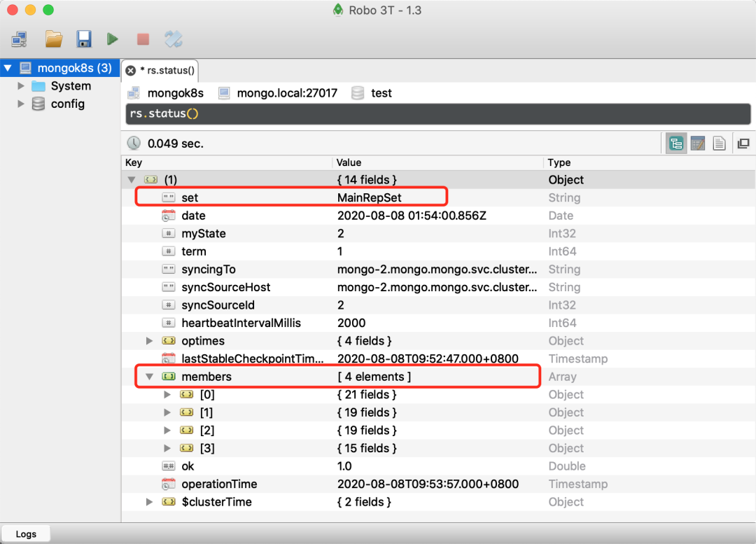
Task: Click the rotate/refresh toolbar icon
Action: click(x=174, y=39)
